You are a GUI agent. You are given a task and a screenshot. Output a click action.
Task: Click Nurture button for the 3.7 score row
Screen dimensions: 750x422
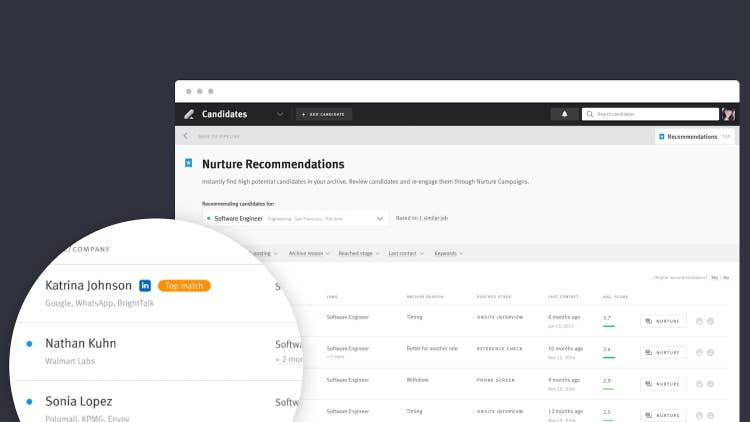coord(663,321)
